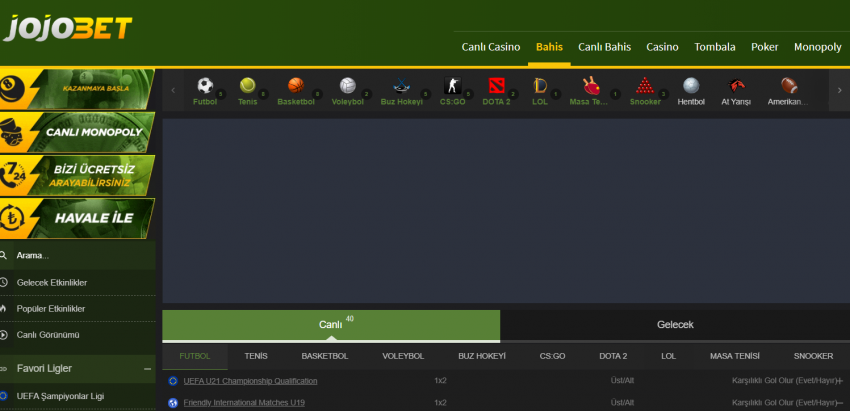Open the Bahis menu item
The width and height of the screenshot is (850, 411).
549,47
